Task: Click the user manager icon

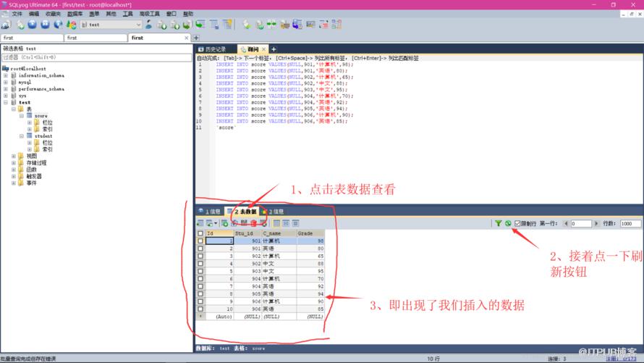Action: click(148, 25)
